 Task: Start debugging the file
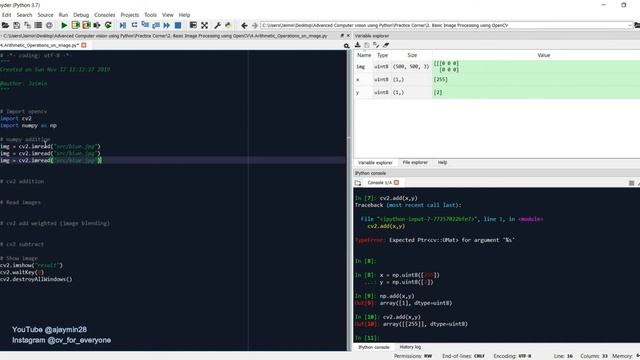[x=123, y=25]
